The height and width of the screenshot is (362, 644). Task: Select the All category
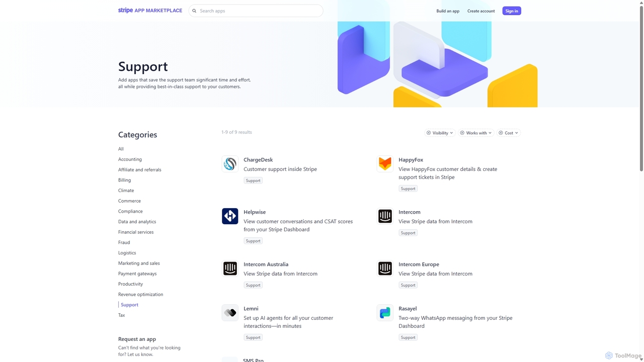[121, 149]
